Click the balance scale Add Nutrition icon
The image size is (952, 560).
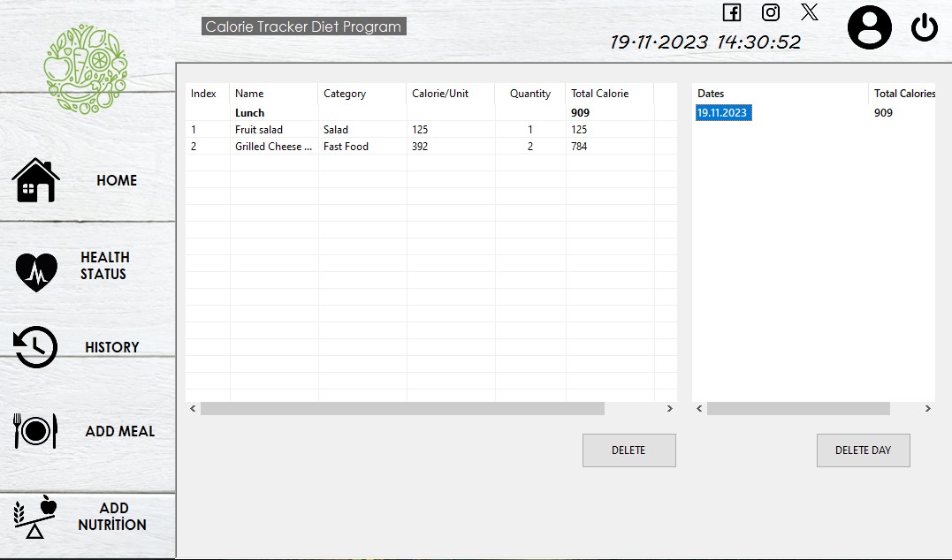34,517
